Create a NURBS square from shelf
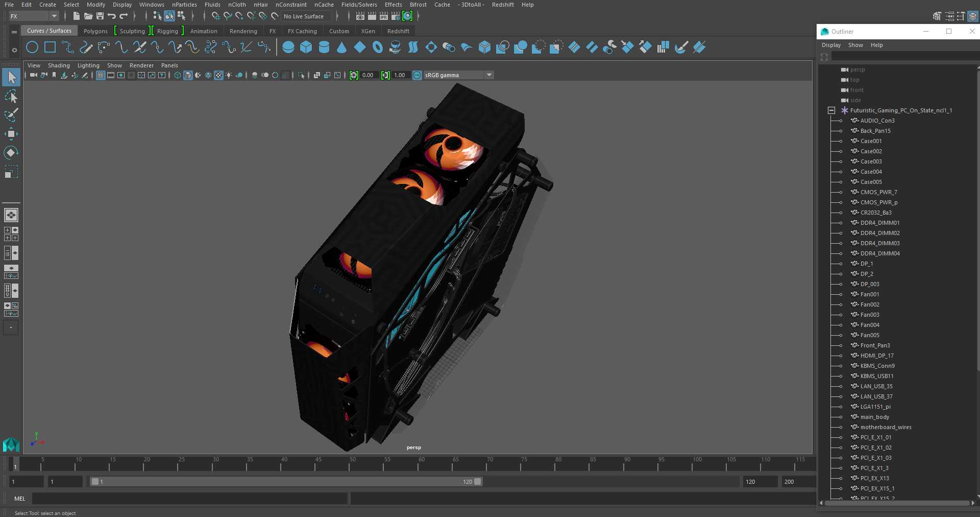The width and height of the screenshot is (980, 517). tap(50, 48)
